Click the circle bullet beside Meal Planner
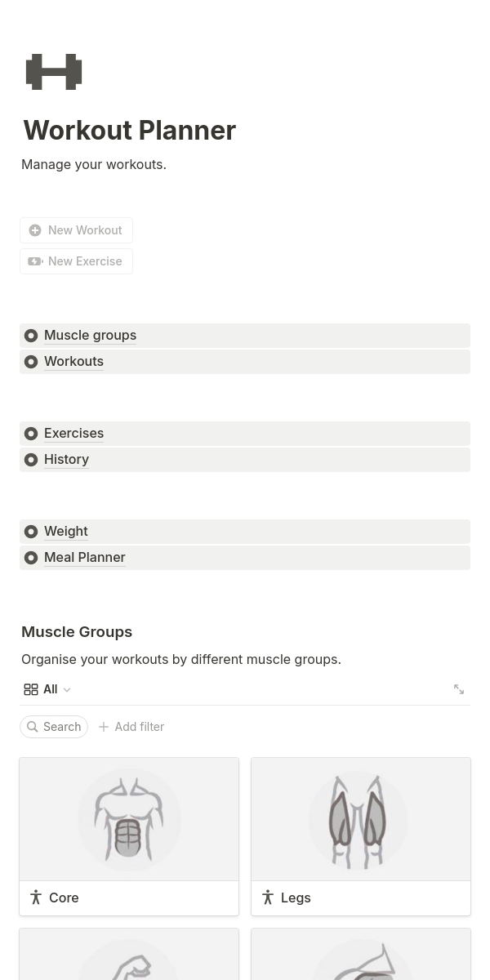The width and height of the screenshot is (490, 980). click(x=31, y=558)
